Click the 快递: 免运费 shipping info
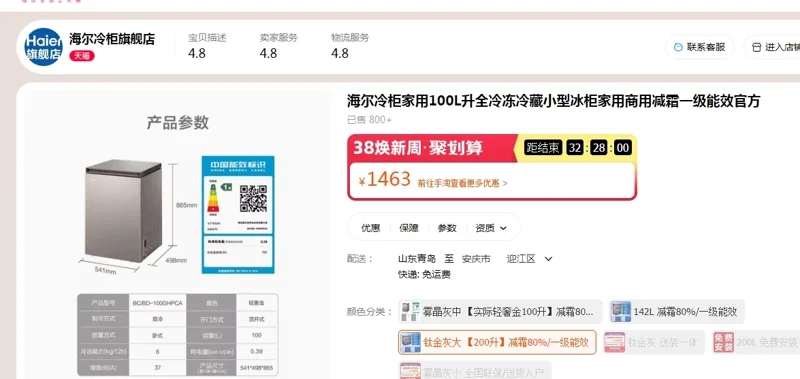800x379 pixels. pyautogui.click(x=424, y=274)
